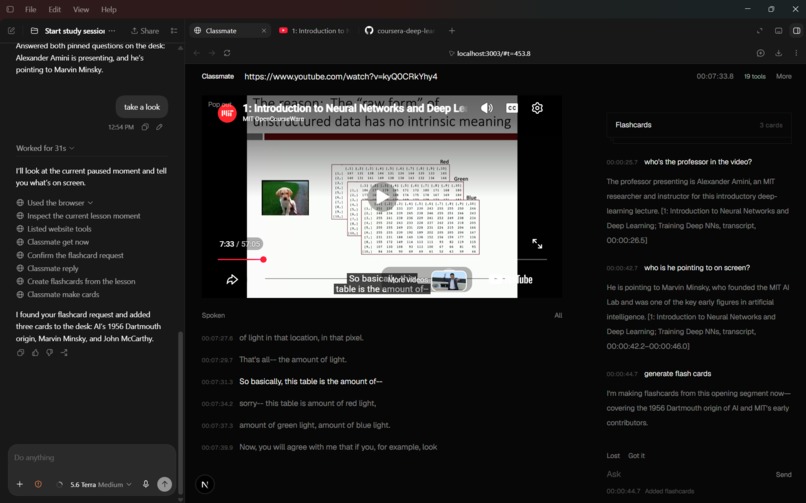
Task: Click the download icon in browser toolbar
Action: pos(778,53)
